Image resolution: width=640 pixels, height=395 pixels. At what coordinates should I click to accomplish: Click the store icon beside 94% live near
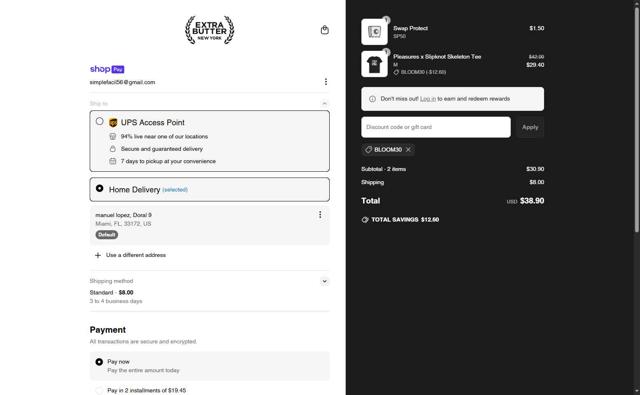coord(113,136)
